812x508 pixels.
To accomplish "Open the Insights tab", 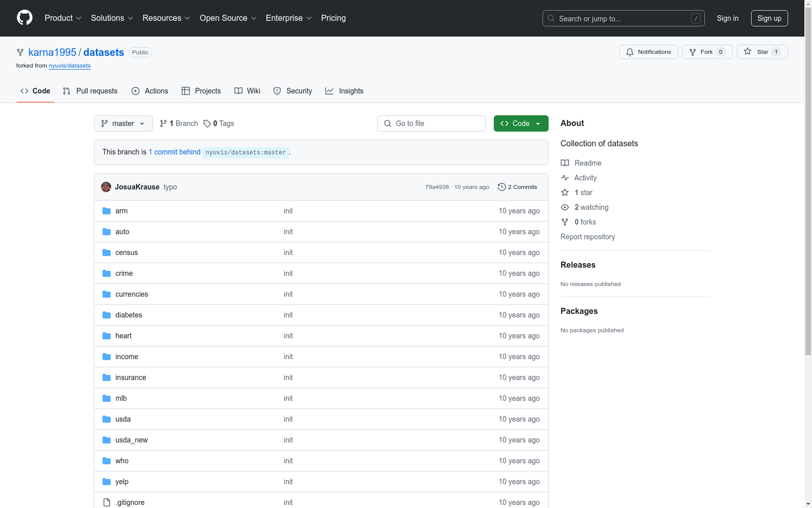I will tap(344, 91).
